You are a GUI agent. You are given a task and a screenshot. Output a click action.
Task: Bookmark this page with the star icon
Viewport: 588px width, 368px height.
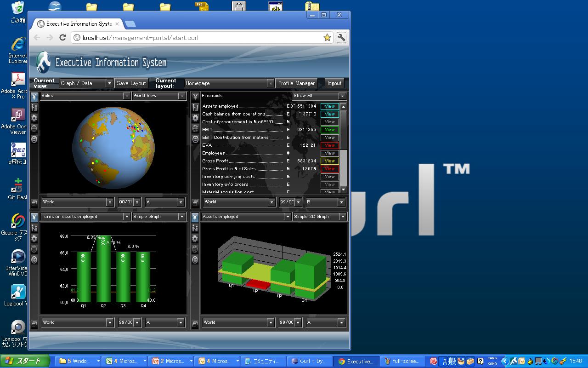click(x=327, y=38)
